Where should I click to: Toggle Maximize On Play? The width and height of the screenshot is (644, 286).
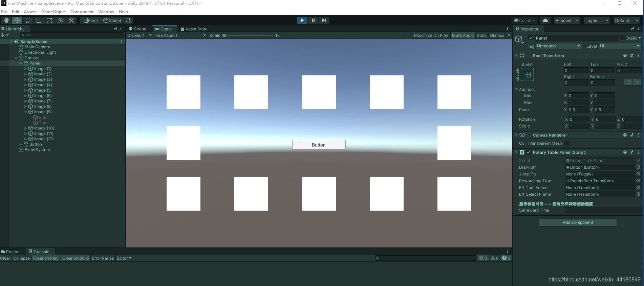(431, 35)
